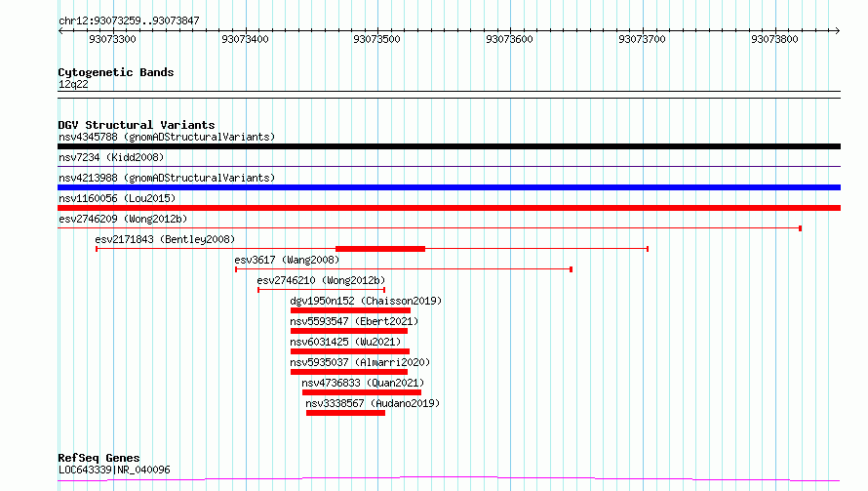The image size is (868, 491).
Task: Click the 93073400 ruler position
Action: (245, 39)
